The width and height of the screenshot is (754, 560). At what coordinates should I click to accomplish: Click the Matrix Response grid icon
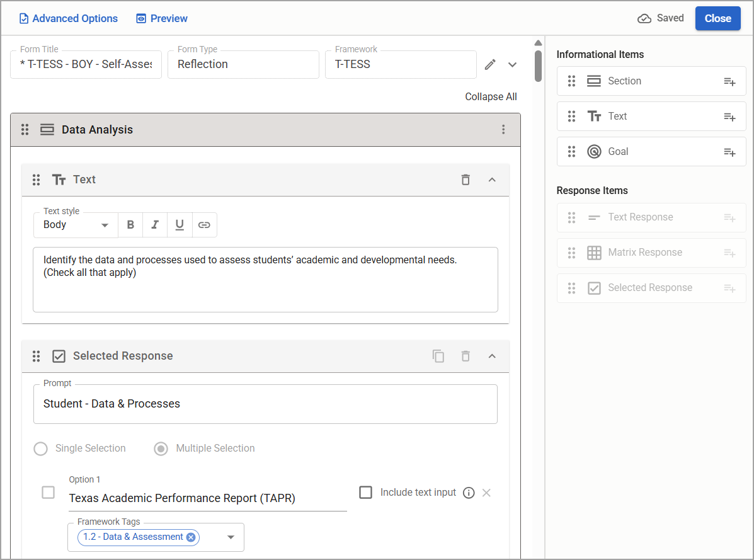coord(594,253)
